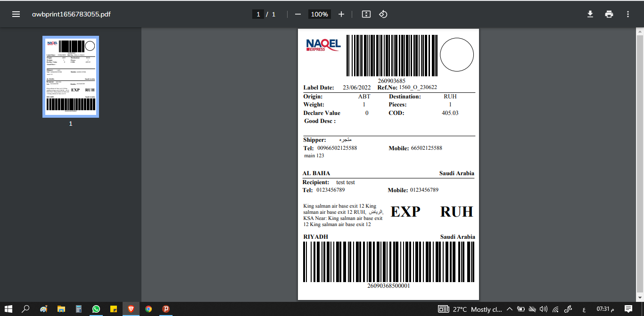Open the weather widget showing 27°C

470,309
